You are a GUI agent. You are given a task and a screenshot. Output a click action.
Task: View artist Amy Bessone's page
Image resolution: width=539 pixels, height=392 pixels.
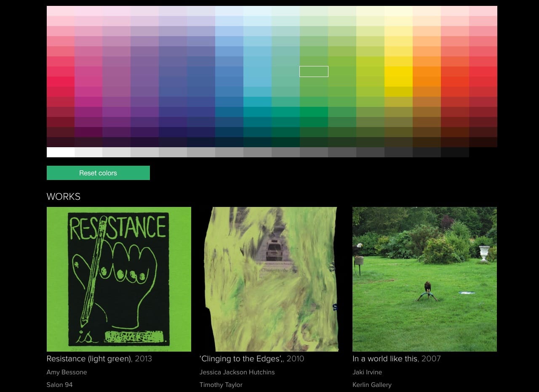(67, 372)
